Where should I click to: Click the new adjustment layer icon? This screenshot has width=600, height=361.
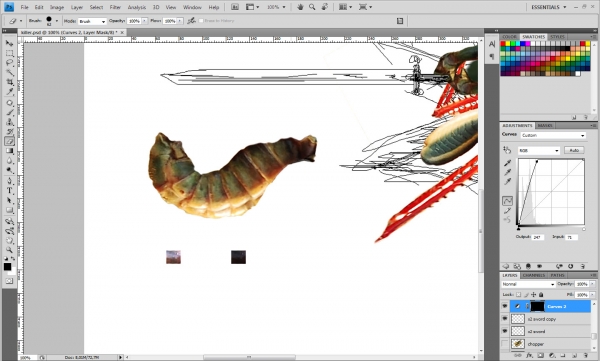click(551, 356)
